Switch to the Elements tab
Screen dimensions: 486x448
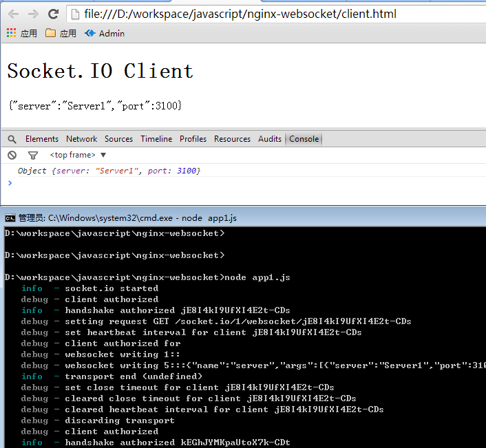42,139
